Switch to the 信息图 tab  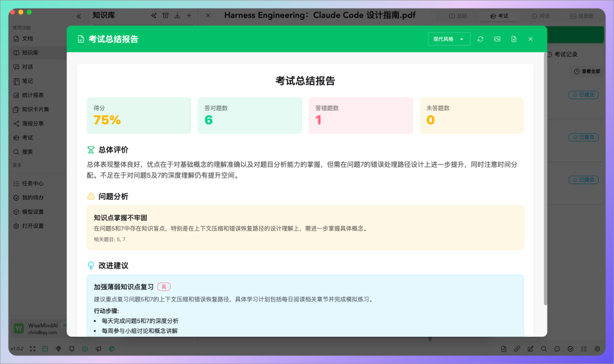pyautogui.click(x=582, y=16)
